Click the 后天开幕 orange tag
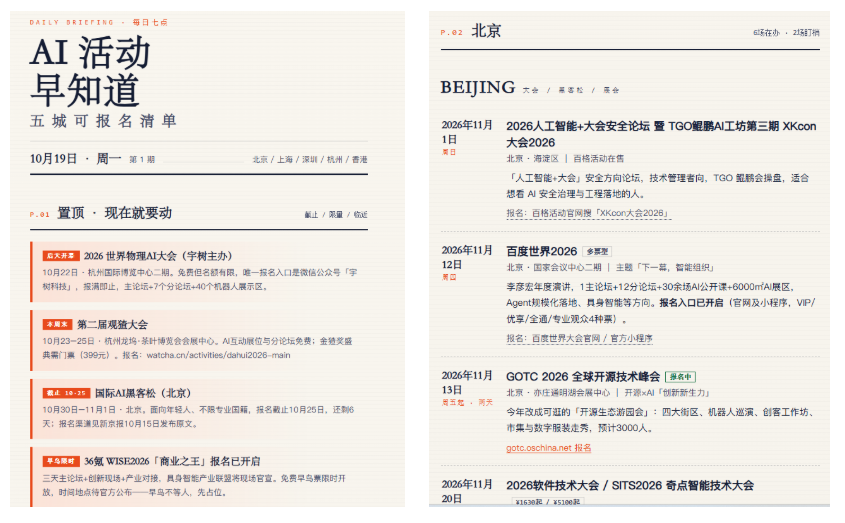 click(61, 256)
